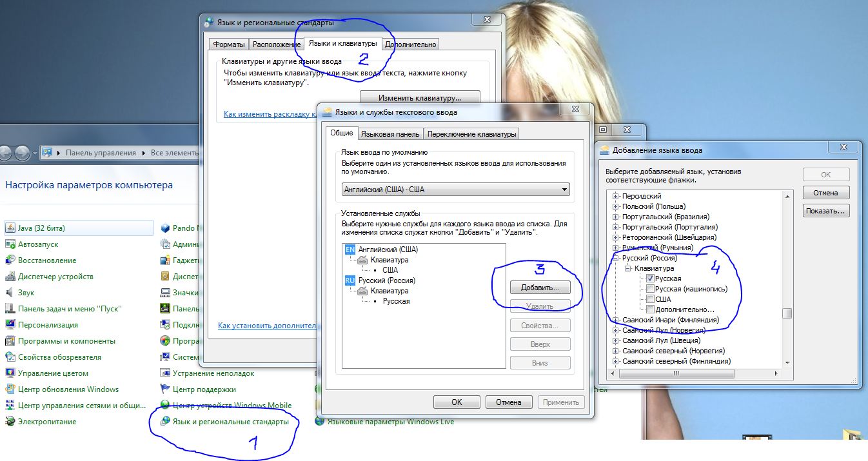
Task: Expand the Персидский language tree node
Action: click(x=615, y=196)
